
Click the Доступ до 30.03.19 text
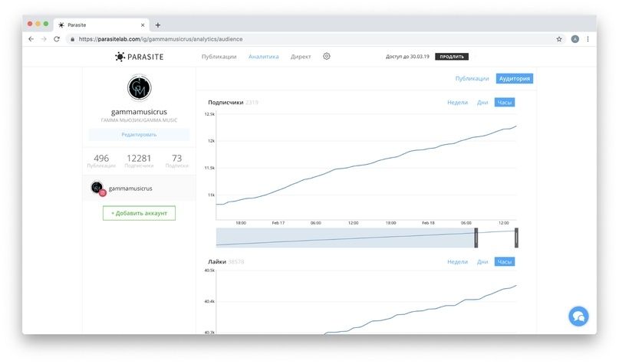point(407,57)
